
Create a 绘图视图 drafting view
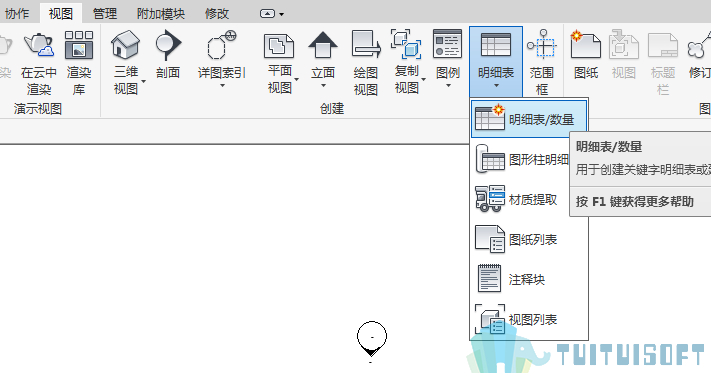point(366,62)
